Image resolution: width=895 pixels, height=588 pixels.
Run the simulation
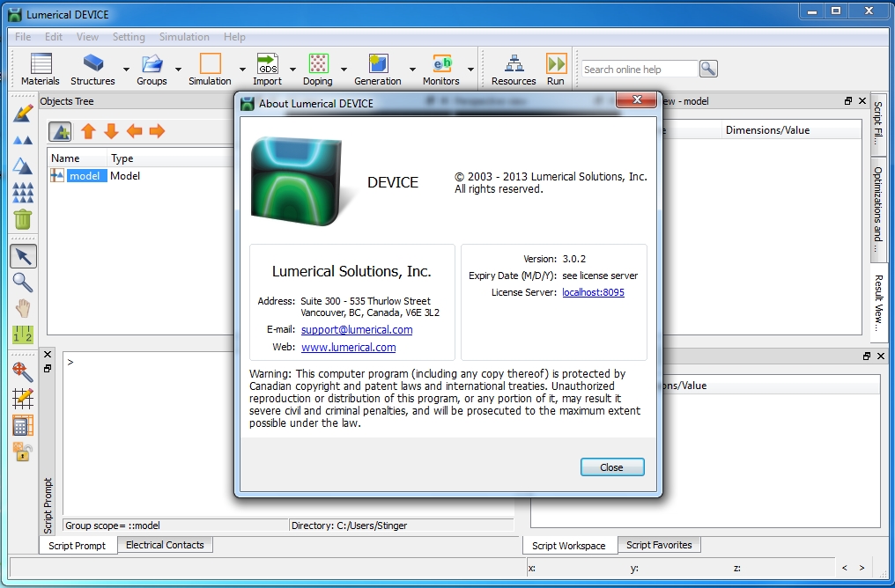556,69
